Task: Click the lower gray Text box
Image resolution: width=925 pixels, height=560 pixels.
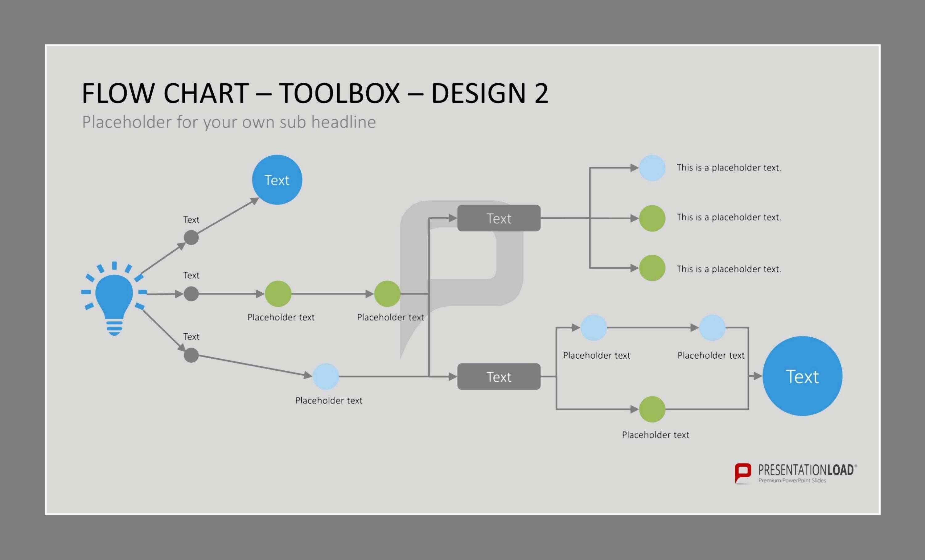Action: (x=499, y=377)
